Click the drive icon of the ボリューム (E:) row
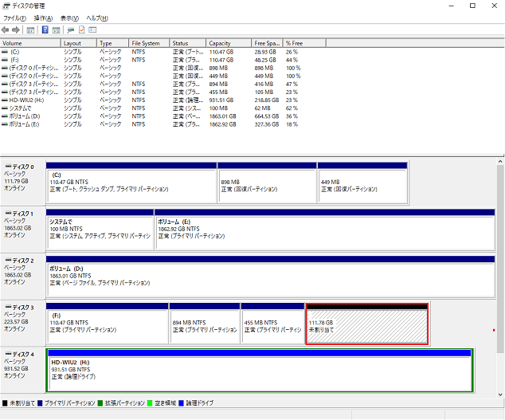The height and width of the screenshot is (420, 505). [x=5, y=124]
